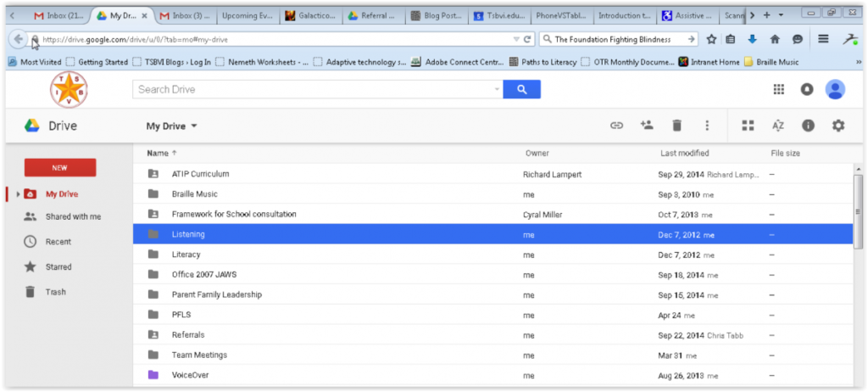This screenshot has height=392, width=868.
Task: Open the Google account avatar
Action: point(835,89)
